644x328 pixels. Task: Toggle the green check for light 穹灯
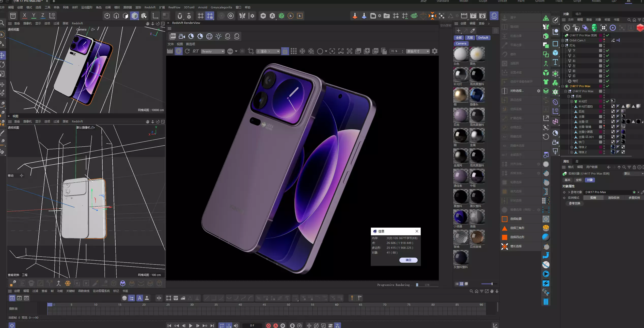607,81
